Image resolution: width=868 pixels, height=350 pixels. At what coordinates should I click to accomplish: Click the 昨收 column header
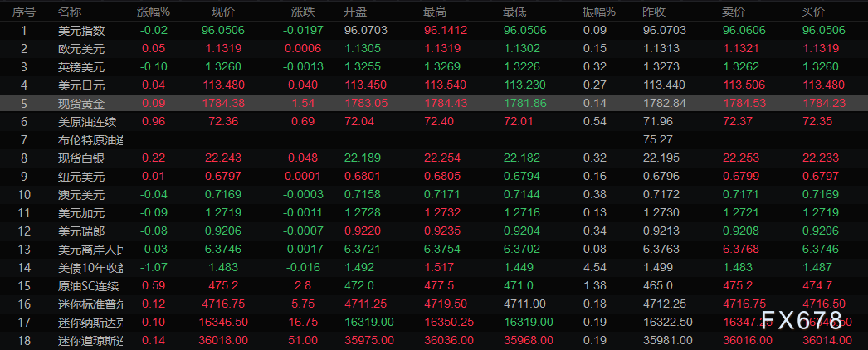point(655,12)
